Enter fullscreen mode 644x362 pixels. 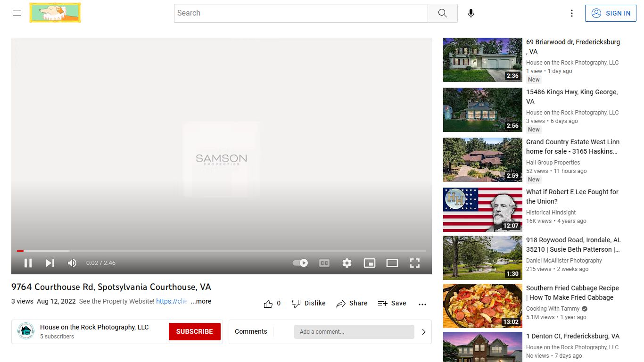coord(415,263)
